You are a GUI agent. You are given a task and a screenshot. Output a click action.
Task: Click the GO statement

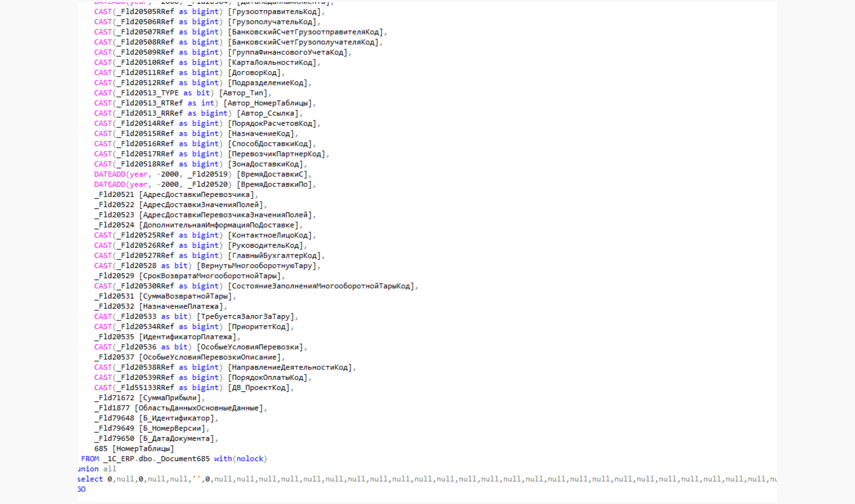click(81, 490)
